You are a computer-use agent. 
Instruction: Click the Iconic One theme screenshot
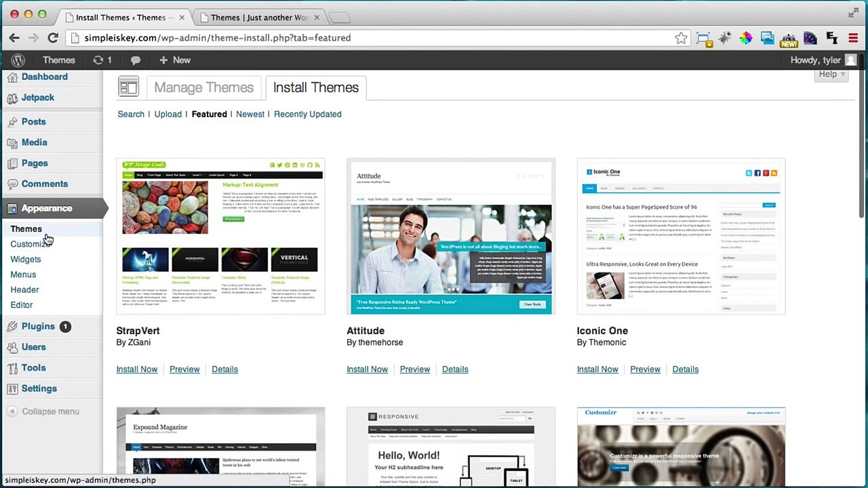point(681,237)
